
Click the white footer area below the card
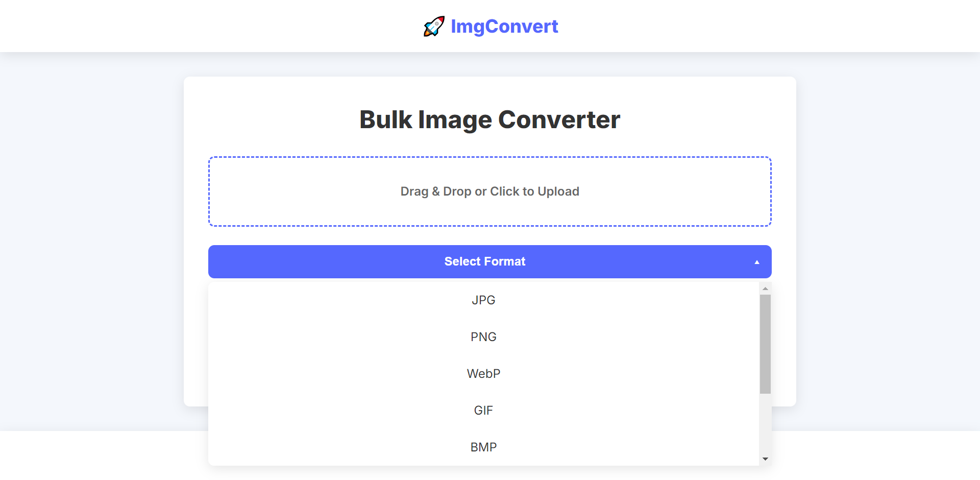coord(102,455)
